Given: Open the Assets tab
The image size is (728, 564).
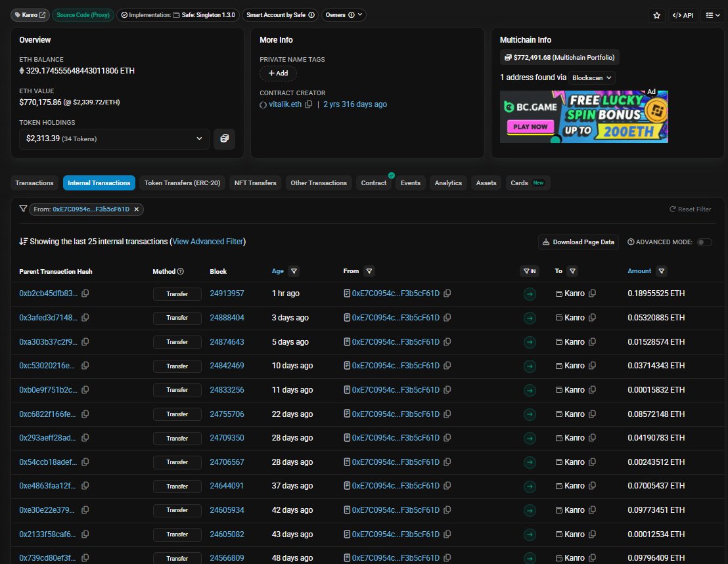Looking at the screenshot, I should tap(486, 183).
